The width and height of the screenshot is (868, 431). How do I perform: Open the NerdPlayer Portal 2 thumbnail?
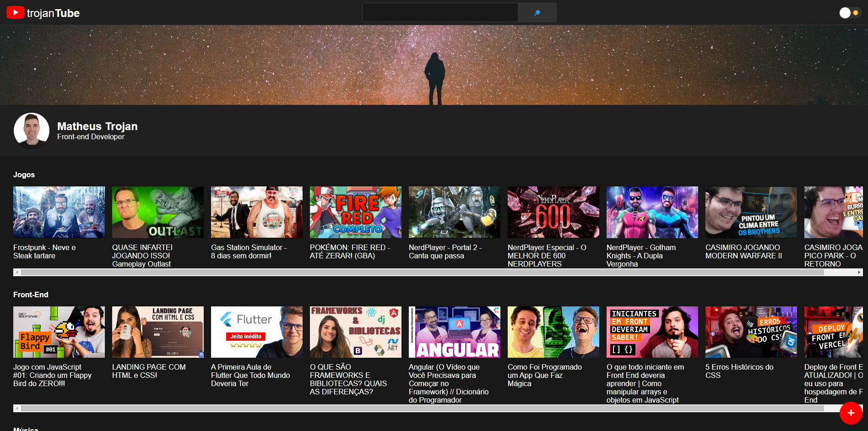455,212
